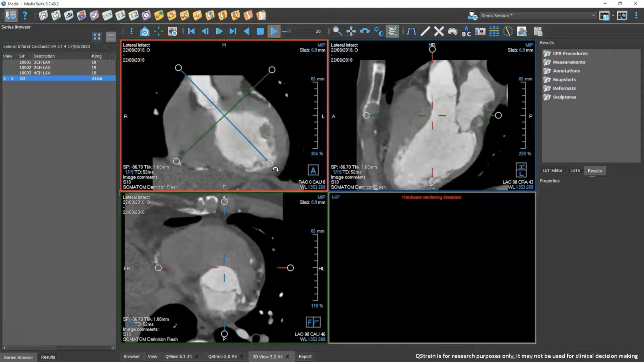Select the pan (move arrows) tool
The height and width of the screenshot is (362, 644).
(351, 31)
